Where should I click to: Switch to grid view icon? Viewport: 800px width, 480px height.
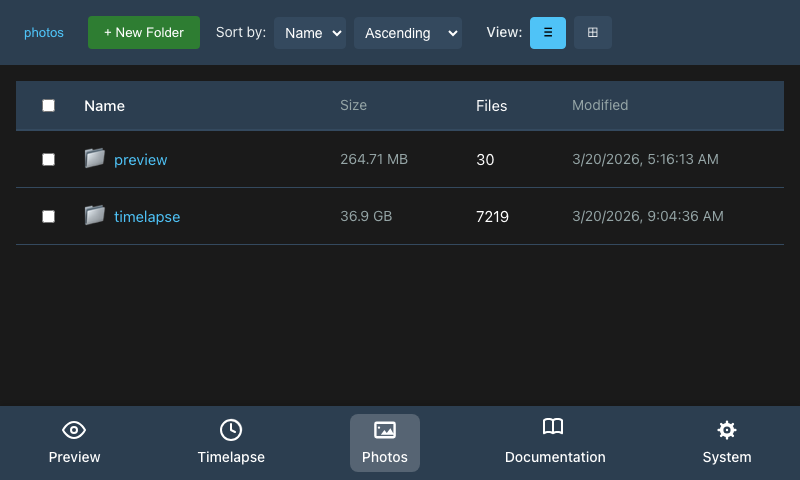592,33
